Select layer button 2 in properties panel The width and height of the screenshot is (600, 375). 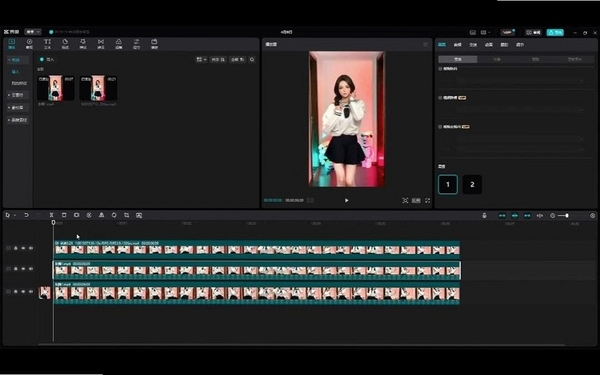[472, 184]
